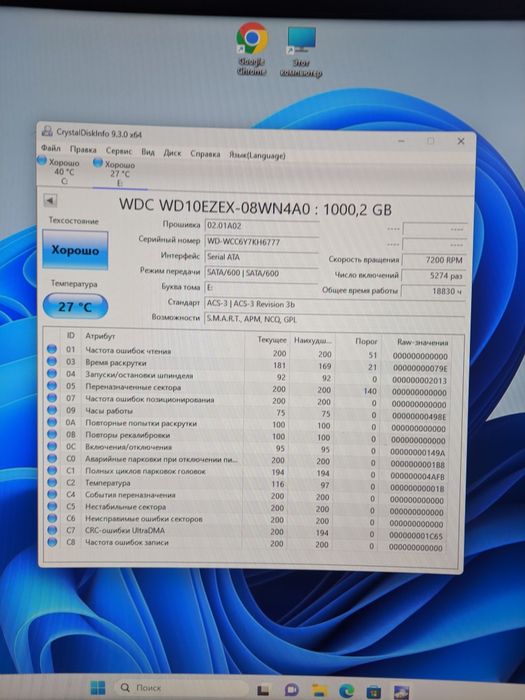Click the Порог column header

tap(366, 341)
